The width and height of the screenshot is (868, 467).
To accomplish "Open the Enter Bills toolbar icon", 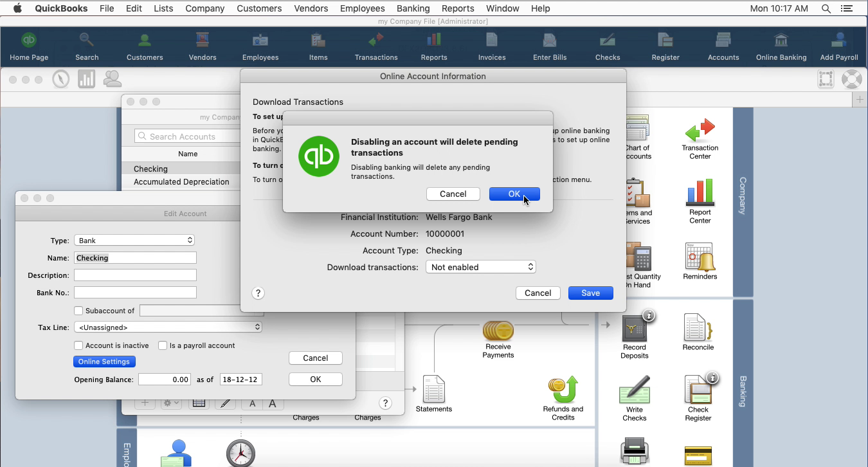I will pos(550,46).
